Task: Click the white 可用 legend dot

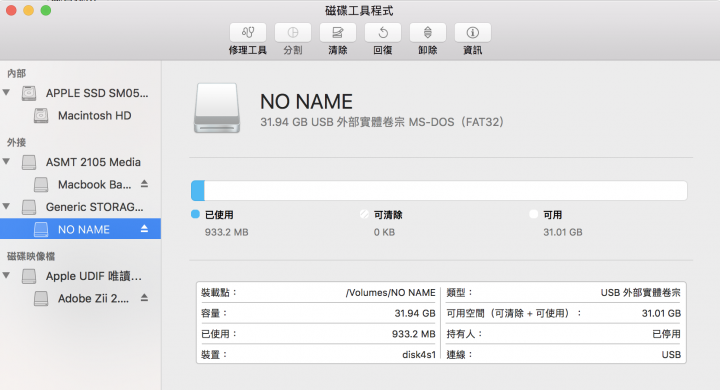Action: pyautogui.click(x=533, y=214)
